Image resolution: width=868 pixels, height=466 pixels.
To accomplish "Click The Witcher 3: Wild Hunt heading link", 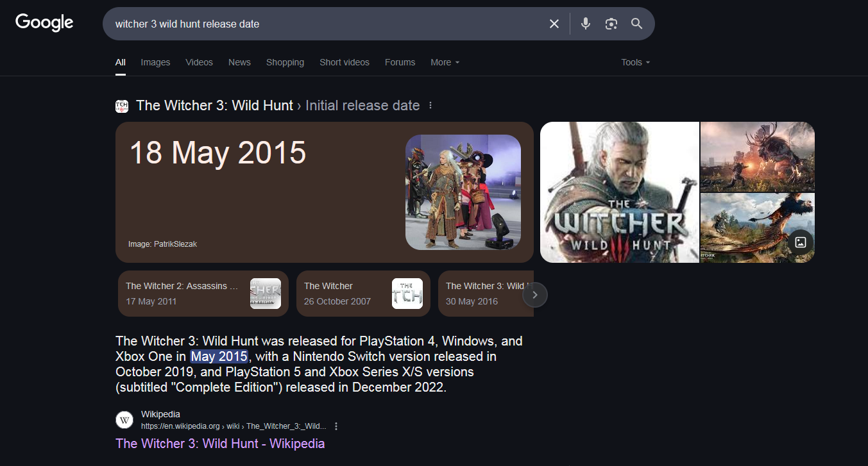I will tap(215, 106).
